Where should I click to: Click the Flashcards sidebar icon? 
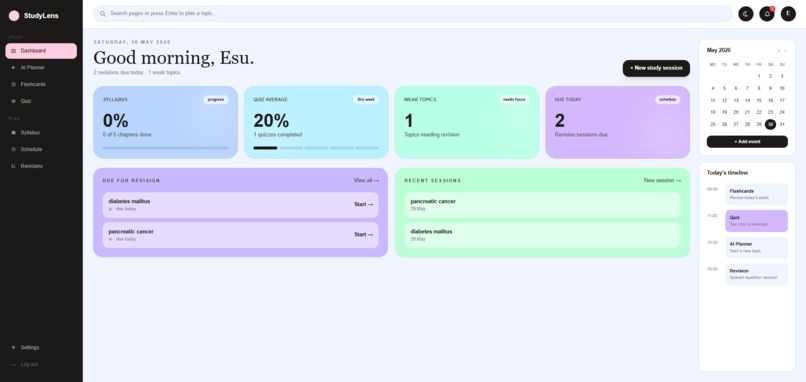pyautogui.click(x=13, y=84)
